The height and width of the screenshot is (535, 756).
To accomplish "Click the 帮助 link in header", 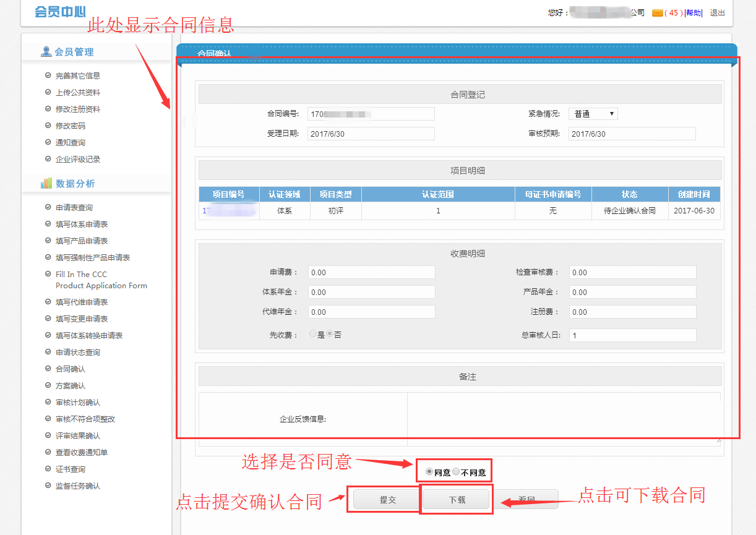I will pos(694,13).
